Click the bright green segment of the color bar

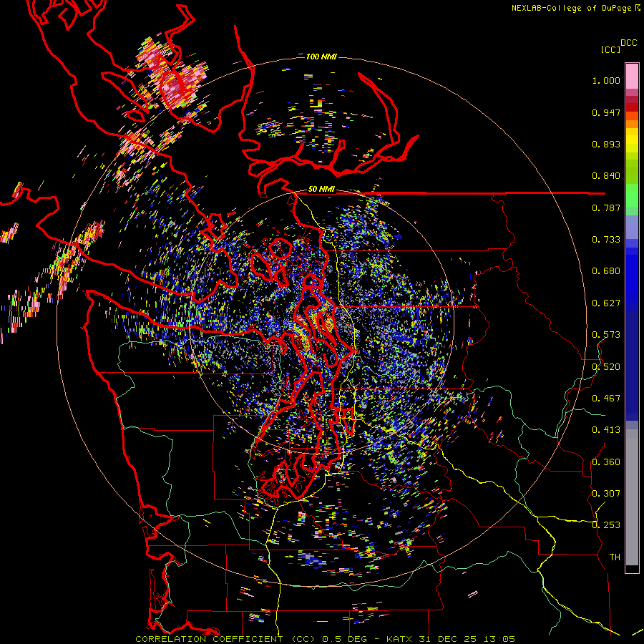tap(632, 195)
